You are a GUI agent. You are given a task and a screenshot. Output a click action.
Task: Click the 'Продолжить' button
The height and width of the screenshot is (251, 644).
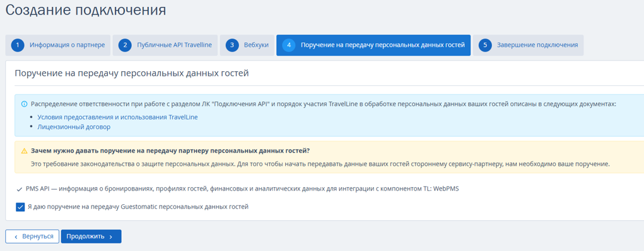click(91, 236)
